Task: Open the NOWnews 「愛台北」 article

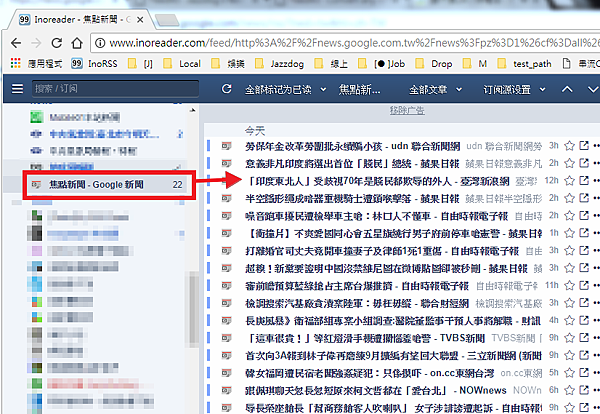Action: 376,391
